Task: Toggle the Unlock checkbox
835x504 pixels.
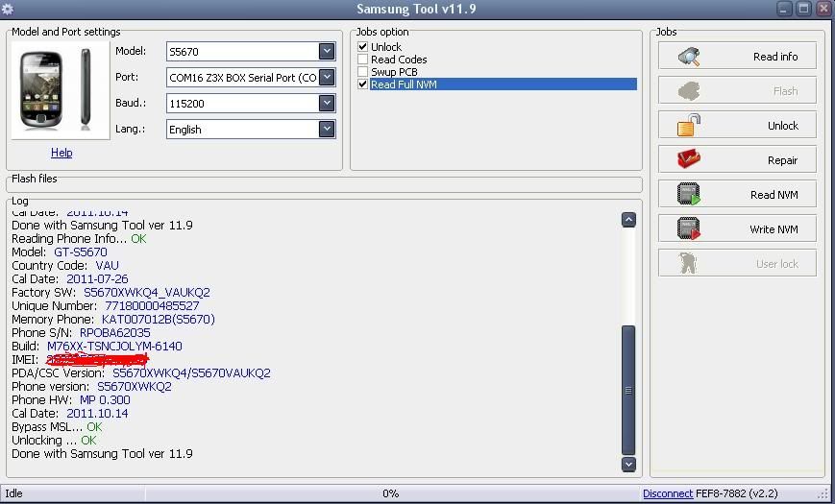Action: (x=362, y=47)
